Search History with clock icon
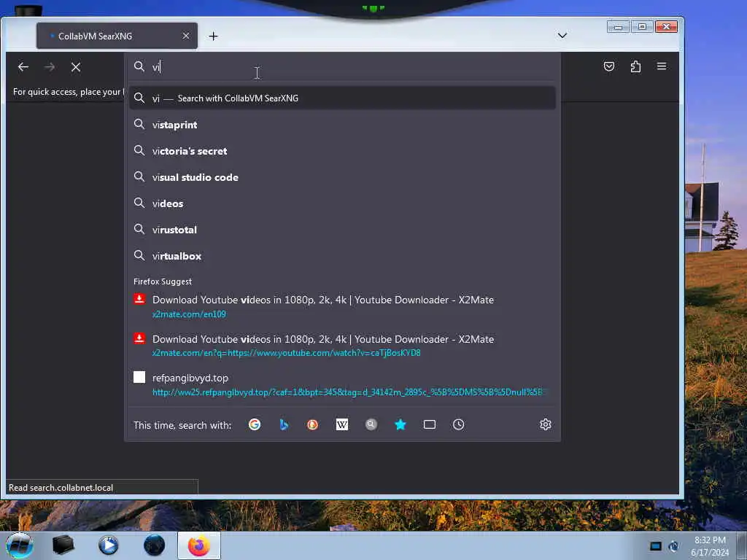The height and width of the screenshot is (560, 747). pos(458,424)
